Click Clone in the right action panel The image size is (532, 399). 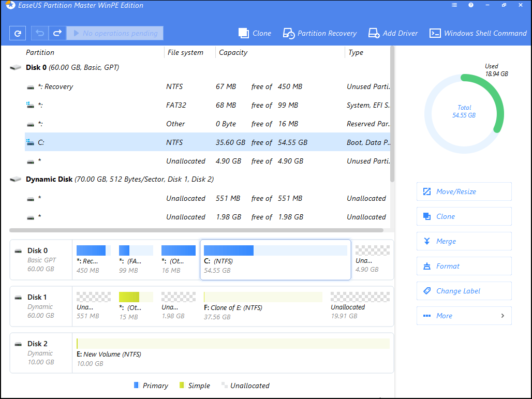[x=464, y=216]
